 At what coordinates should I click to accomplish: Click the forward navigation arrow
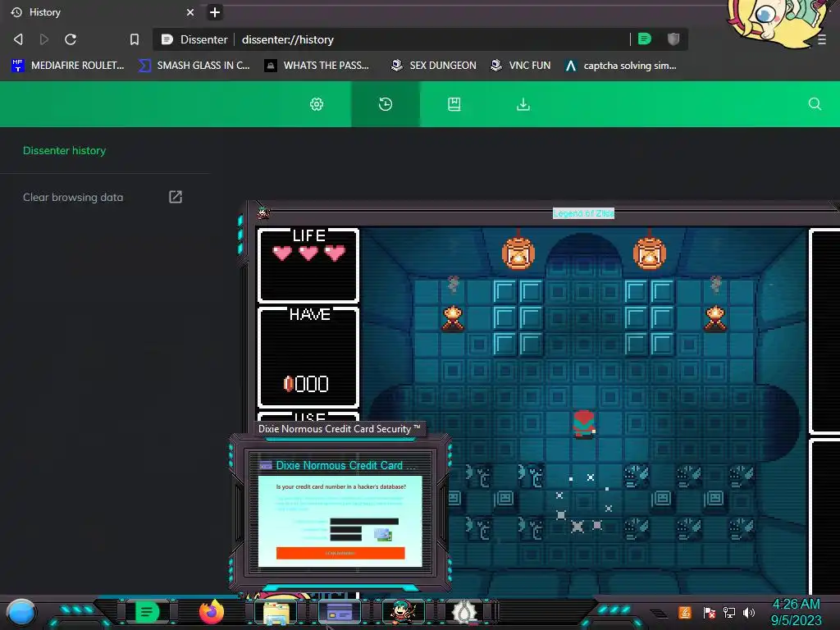(x=44, y=39)
